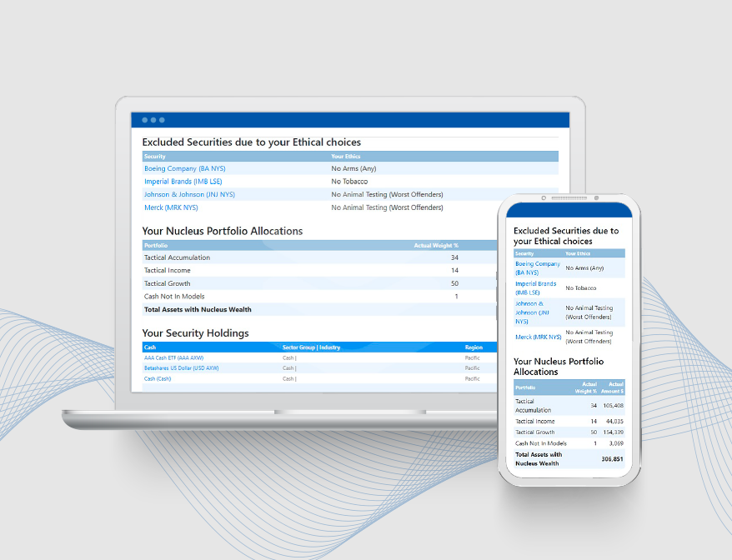
Task: Tap Merck (MRK NYS) link on phone
Action: pyautogui.click(x=539, y=337)
